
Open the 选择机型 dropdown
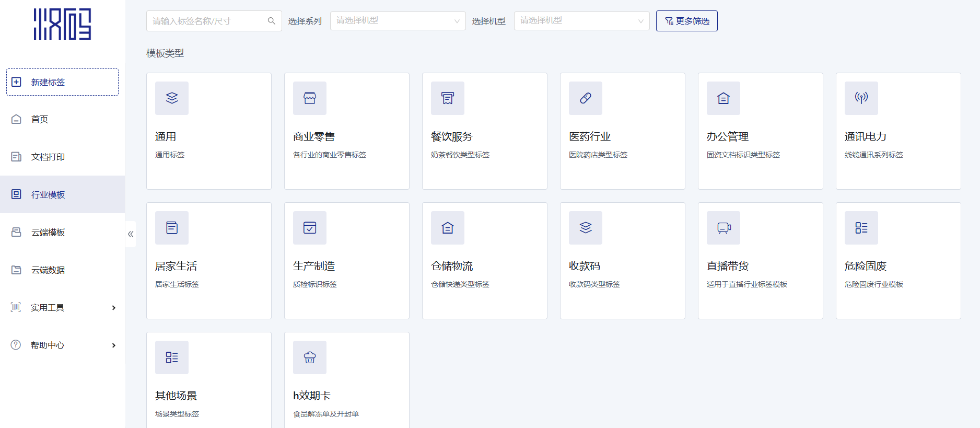(x=581, y=21)
